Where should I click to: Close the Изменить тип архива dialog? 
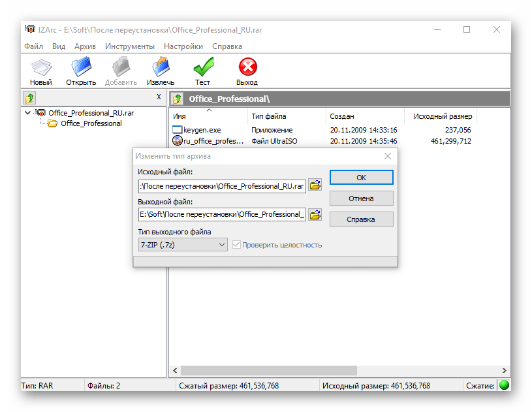point(388,156)
